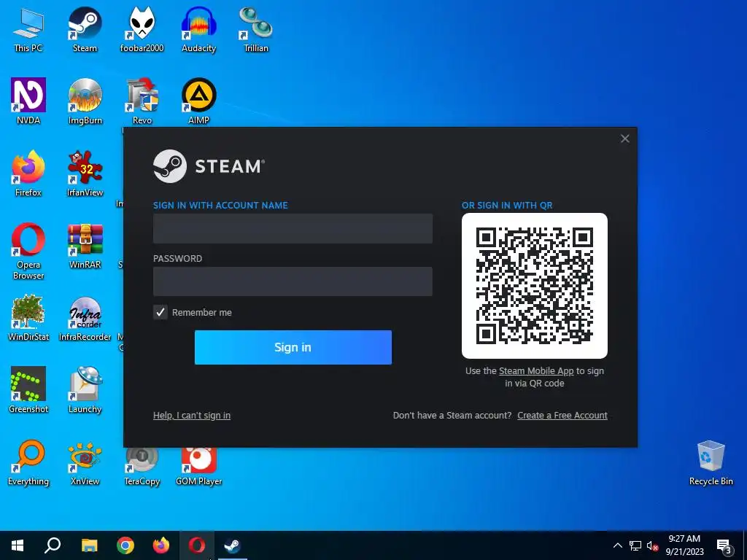Image resolution: width=747 pixels, height=560 pixels.
Task: Select the ImgBurn desktop shortcut
Action: point(85,101)
